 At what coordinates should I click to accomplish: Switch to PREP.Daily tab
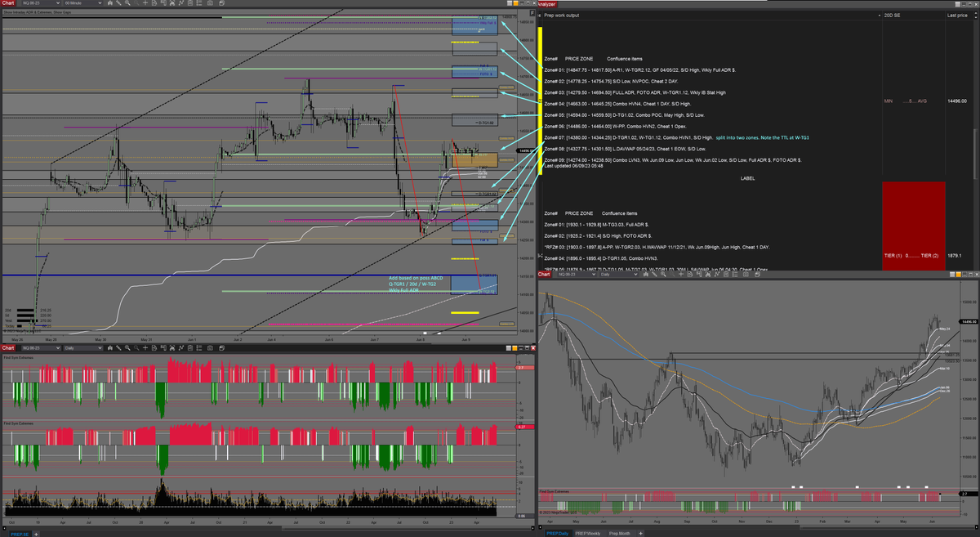(557, 533)
